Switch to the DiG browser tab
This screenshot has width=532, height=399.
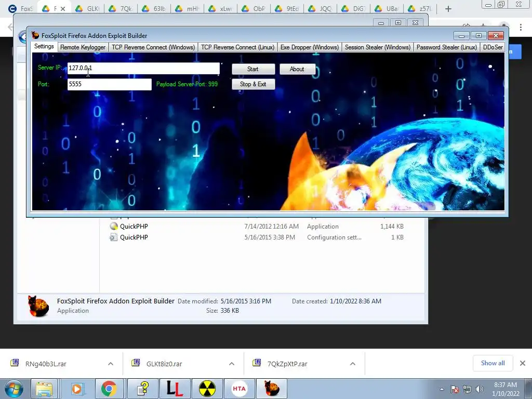353,9
